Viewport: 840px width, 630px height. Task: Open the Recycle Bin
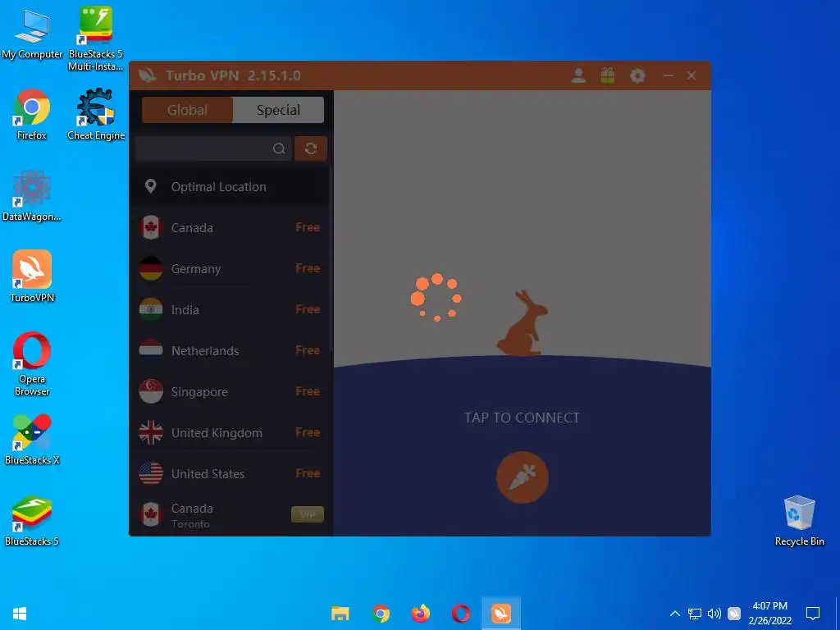(799, 521)
